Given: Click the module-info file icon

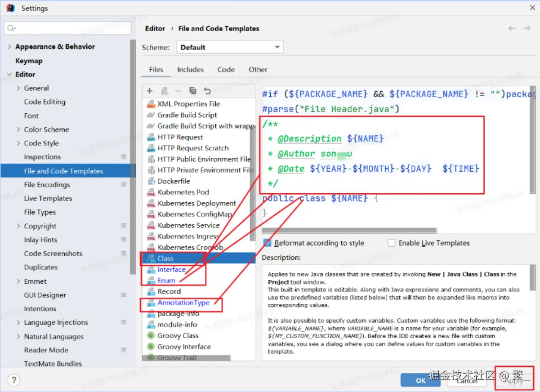Looking at the screenshot, I should [151, 325].
